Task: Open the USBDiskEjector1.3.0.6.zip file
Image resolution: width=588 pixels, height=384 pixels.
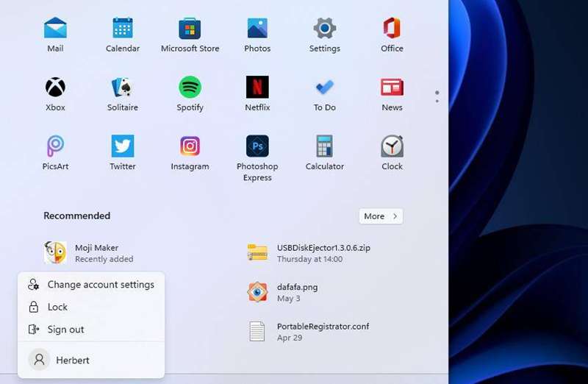Action: coord(323,252)
